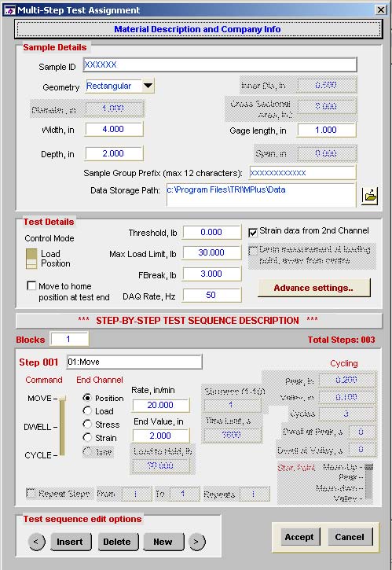Image resolution: width=392 pixels, height=570 pixels.
Task: Cancel the test assignment dialog
Action: (x=350, y=537)
